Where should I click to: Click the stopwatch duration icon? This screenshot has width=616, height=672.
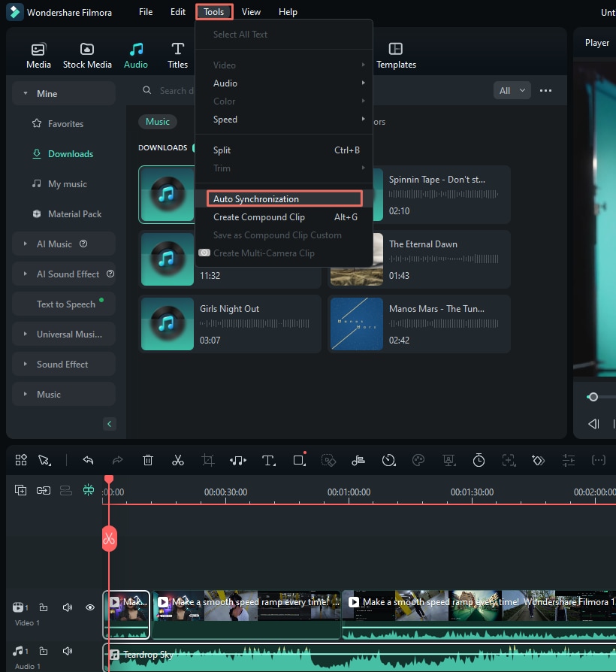[479, 460]
